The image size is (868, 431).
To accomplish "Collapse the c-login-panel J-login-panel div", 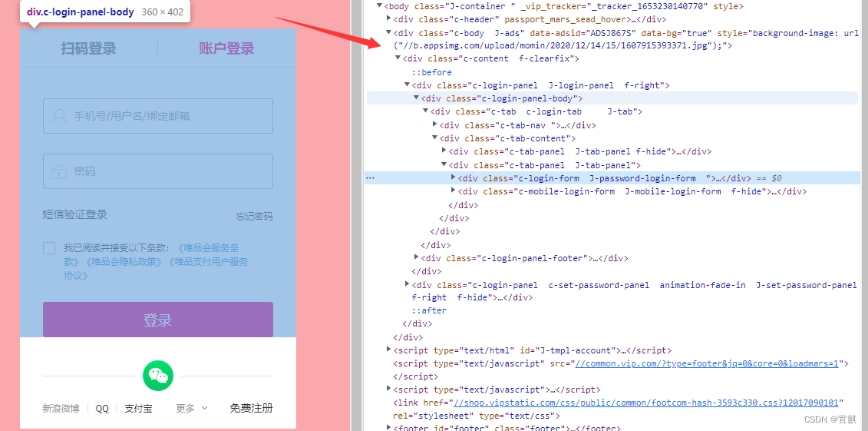I will tap(408, 85).
